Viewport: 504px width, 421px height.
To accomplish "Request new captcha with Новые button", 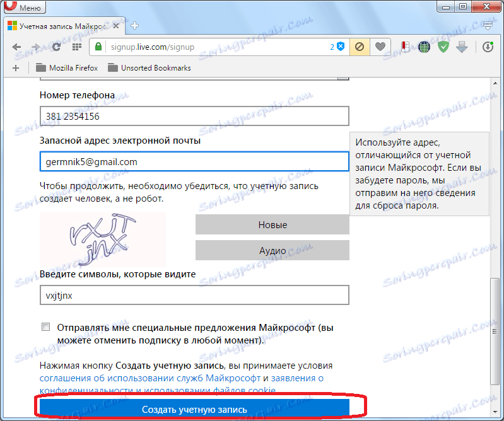I will point(273,225).
